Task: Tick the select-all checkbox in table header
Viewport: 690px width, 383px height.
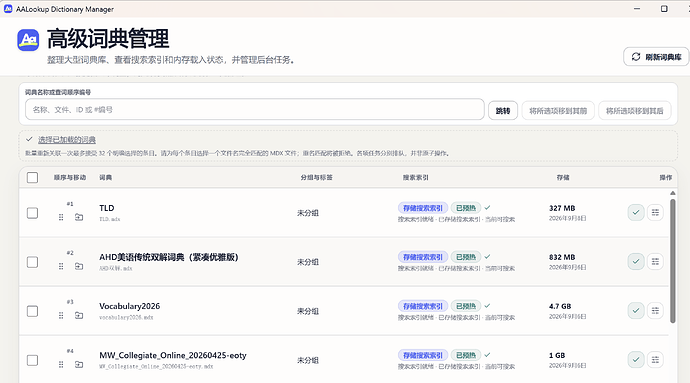Action: (33, 177)
